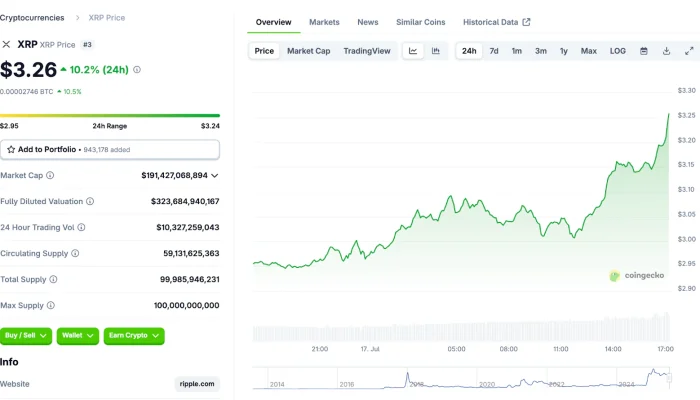Open the Wallet dropdown
This screenshot has height=400, width=700.
(78, 336)
